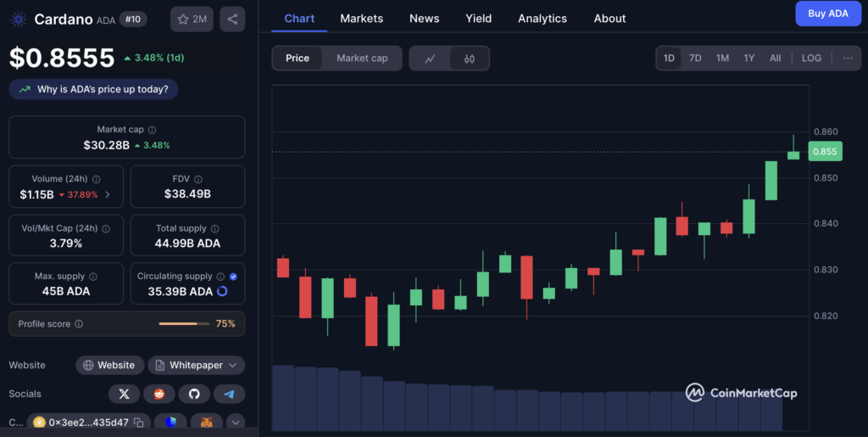This screenshot has width=868, height=437.
Task: Click the circulating supply progress ring
Action: coord(222,291)
